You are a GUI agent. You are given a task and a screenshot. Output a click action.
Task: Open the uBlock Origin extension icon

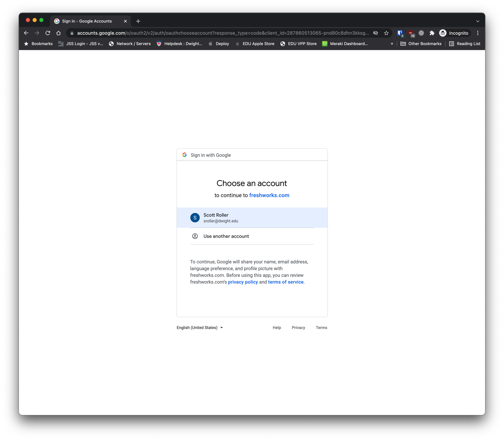[411, 33]
